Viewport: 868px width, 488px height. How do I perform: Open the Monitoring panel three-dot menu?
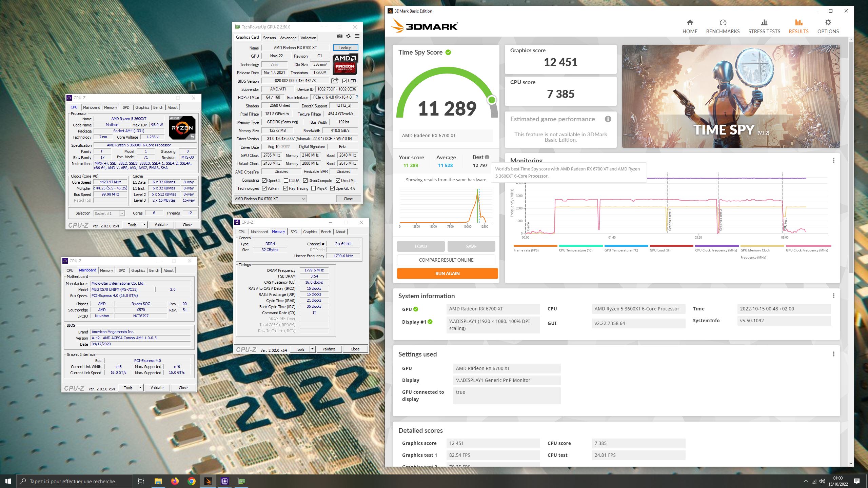click(x=833, y=160)
